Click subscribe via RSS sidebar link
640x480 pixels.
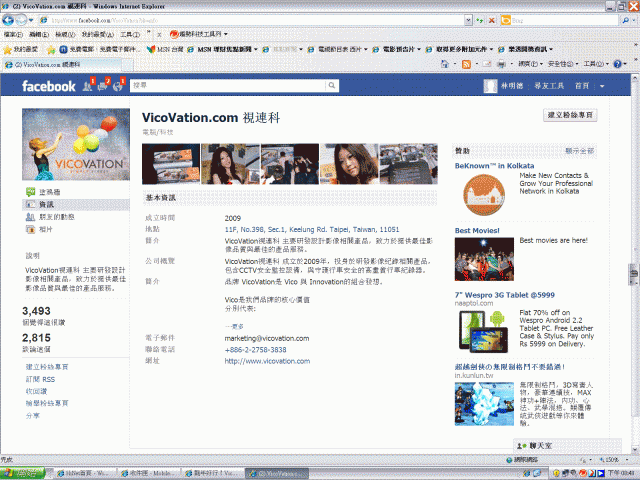point(40,379)
